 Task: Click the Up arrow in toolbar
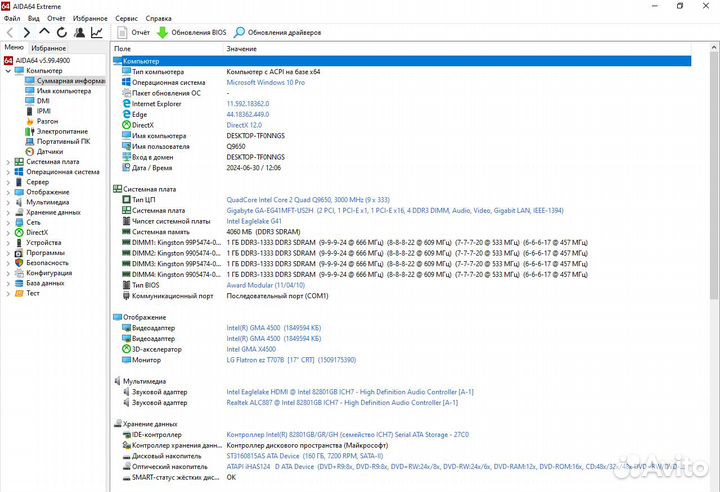[44, 32]
